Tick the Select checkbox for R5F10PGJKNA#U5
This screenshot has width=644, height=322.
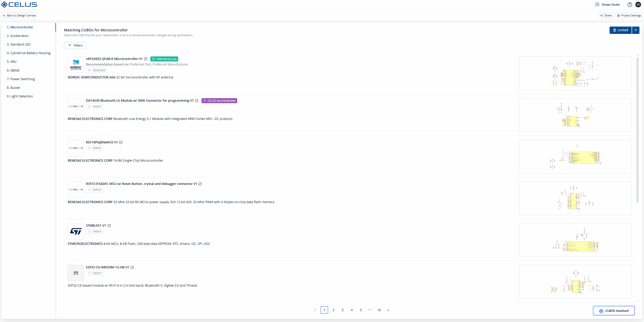(90, 148)
